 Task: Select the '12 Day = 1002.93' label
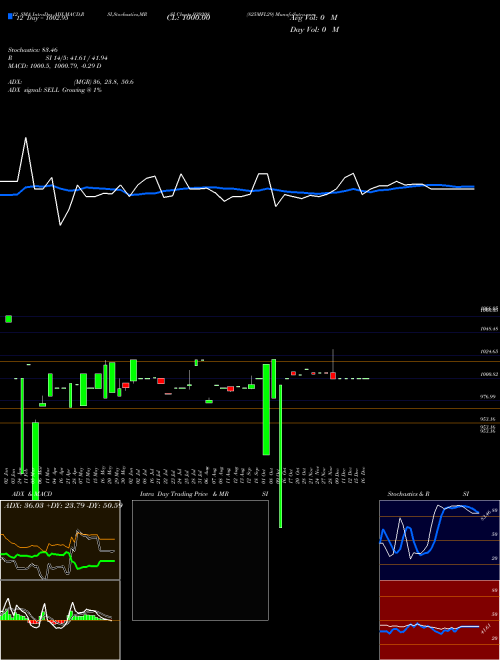point(41,19)
